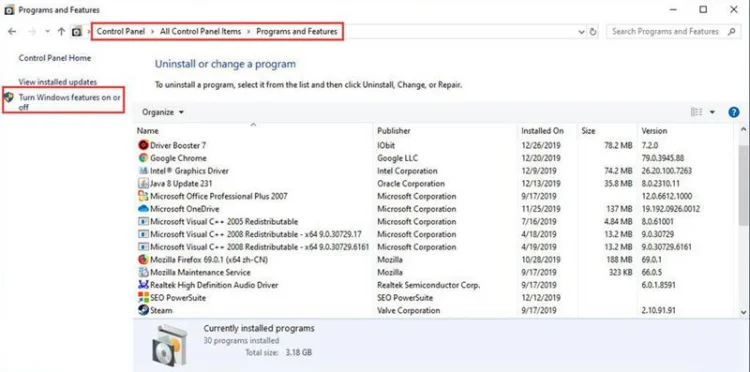The image size is (750, 372).
Task: Click the 12/26/2019 installed date cell
Action: [x=540, y=145]
